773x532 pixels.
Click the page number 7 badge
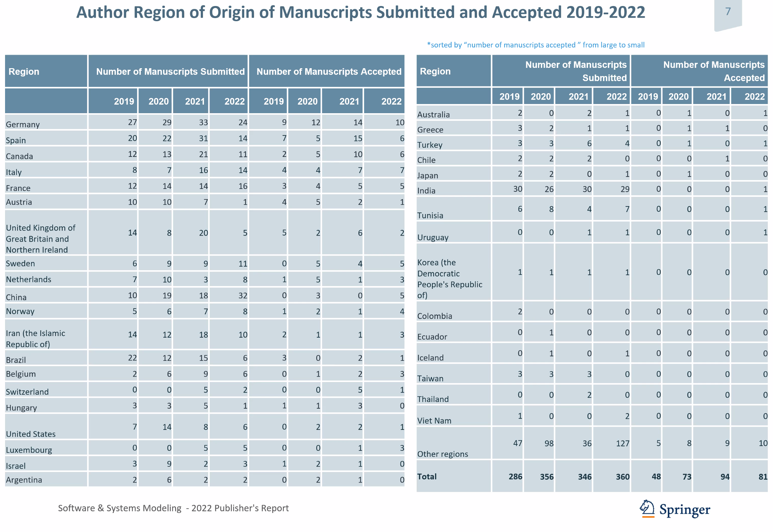pyautogui.click(x=728, y=14)
